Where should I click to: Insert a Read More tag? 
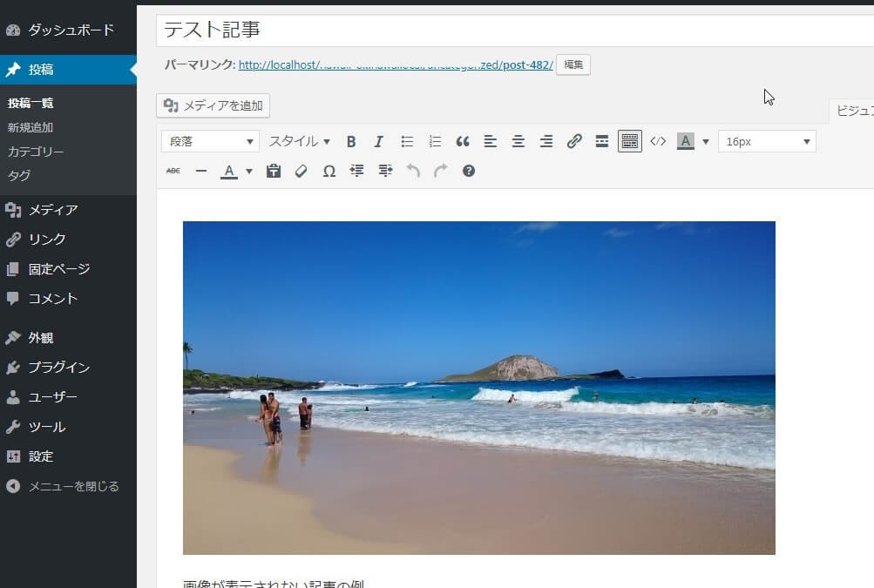click(x=601, y=141)
